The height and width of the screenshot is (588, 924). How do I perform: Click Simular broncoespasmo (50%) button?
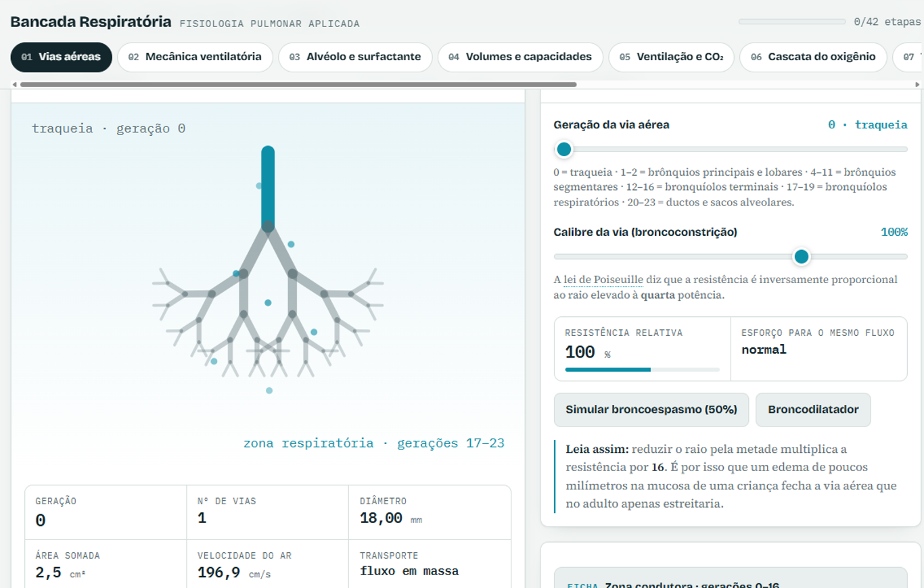651,410
